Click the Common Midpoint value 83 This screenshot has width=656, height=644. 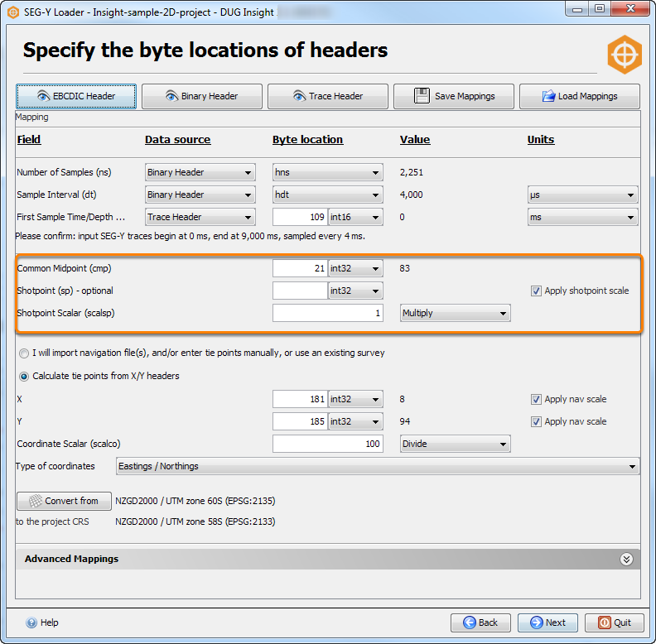coord(404,268)
